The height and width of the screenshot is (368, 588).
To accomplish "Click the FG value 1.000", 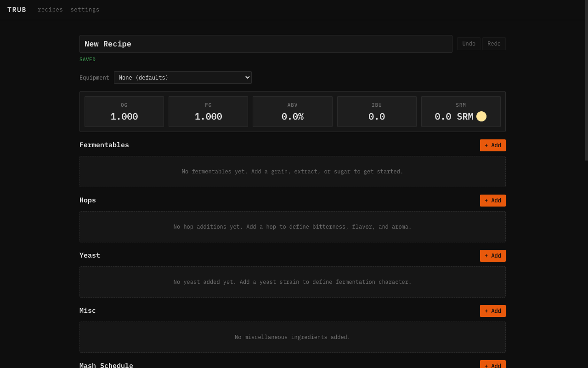I will (208, 117).
